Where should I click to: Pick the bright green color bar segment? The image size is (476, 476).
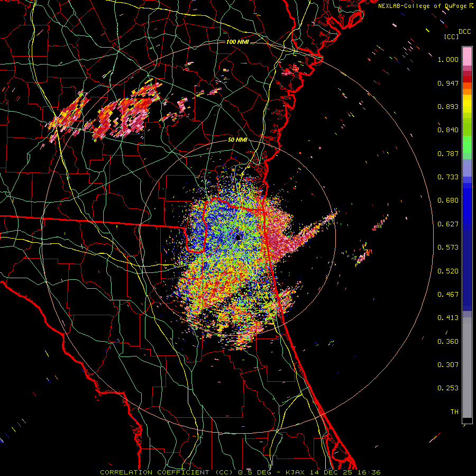click(467, 144)
